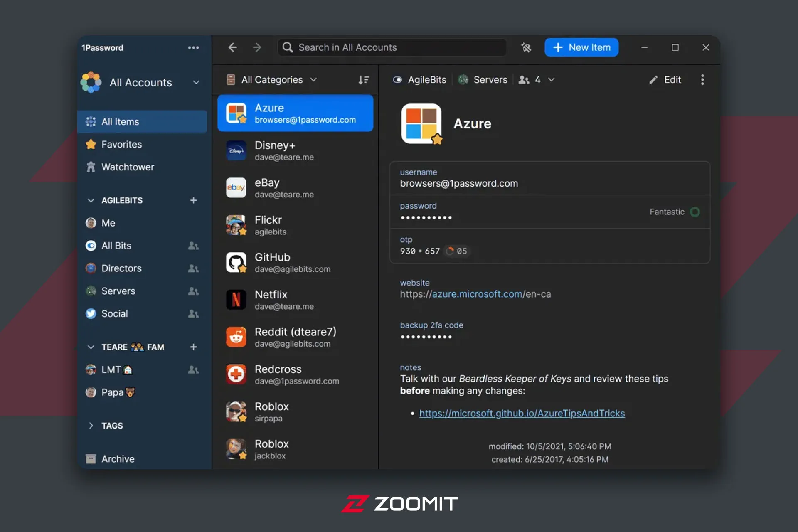Open the 1Password three-dot menu in sidebar

(x=193, y=48)
